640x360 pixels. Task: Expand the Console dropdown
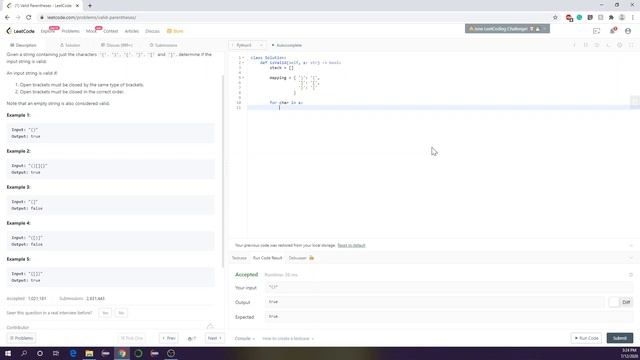[244, 338]
